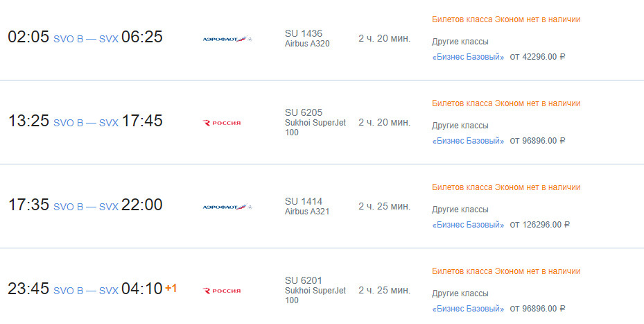Click Rossiya logo on flight SU 6201
This screenshot has width=644, height=324.
coord(222,291)
